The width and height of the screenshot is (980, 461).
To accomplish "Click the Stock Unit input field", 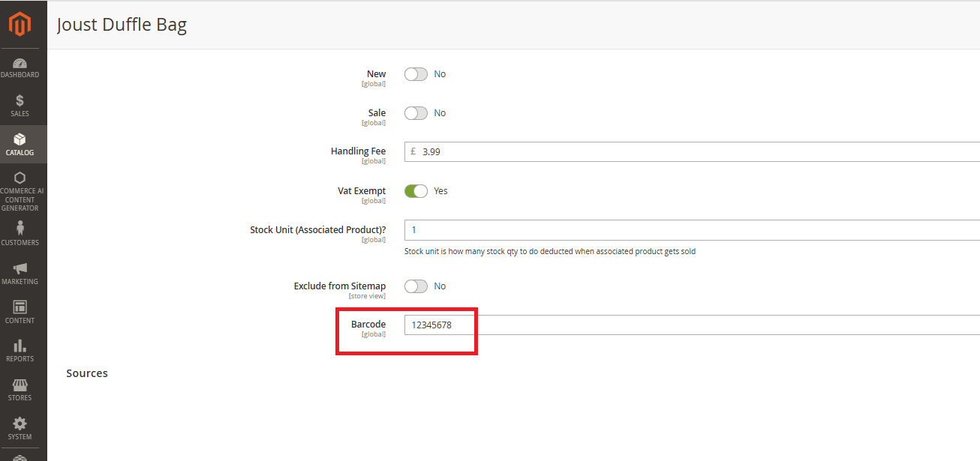I will tap(690, 230).
